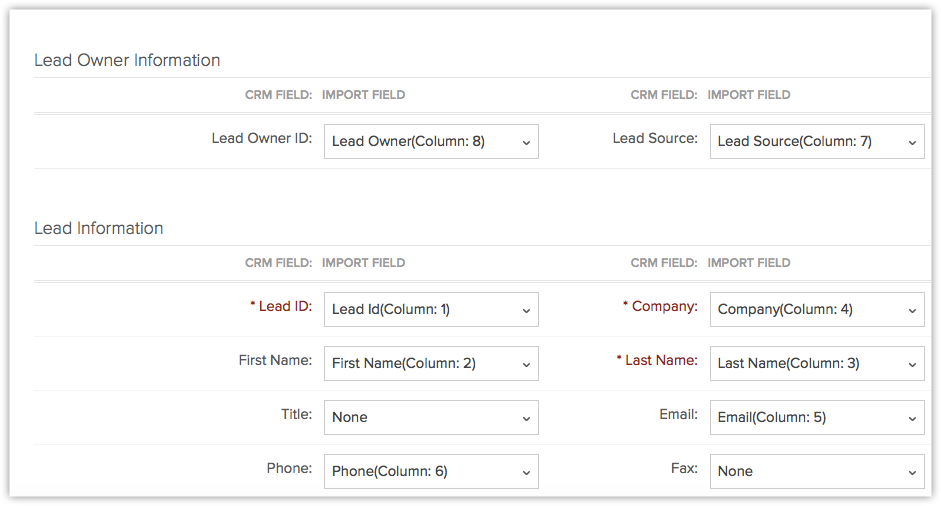The height and width of the screenshot is (506, 941).
Task: Open the Last Name mapping dropdown
Action: (817, 364)
